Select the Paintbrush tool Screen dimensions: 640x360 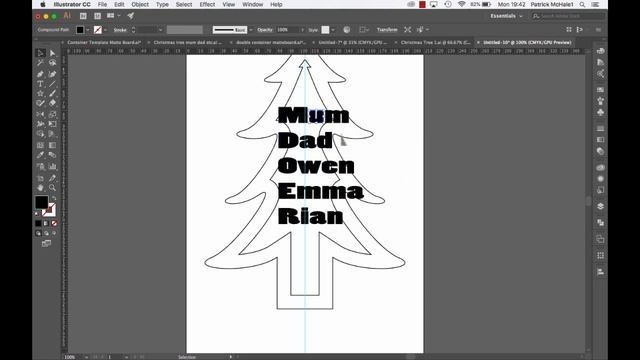pos(52,93)
